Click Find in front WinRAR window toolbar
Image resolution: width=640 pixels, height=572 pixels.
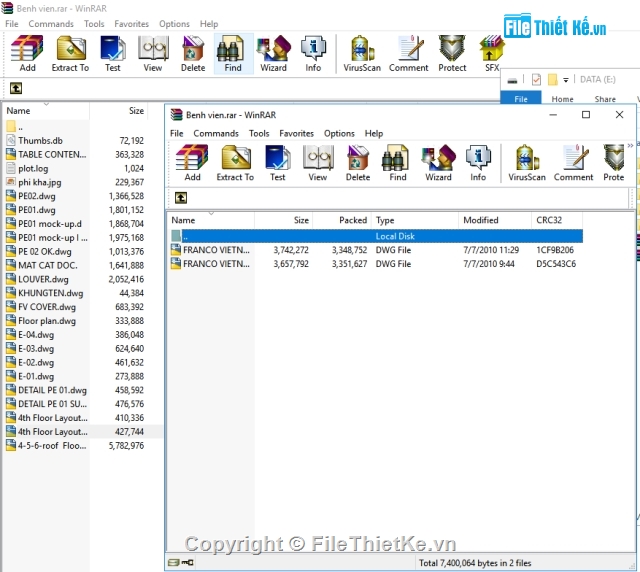[398, 163]
